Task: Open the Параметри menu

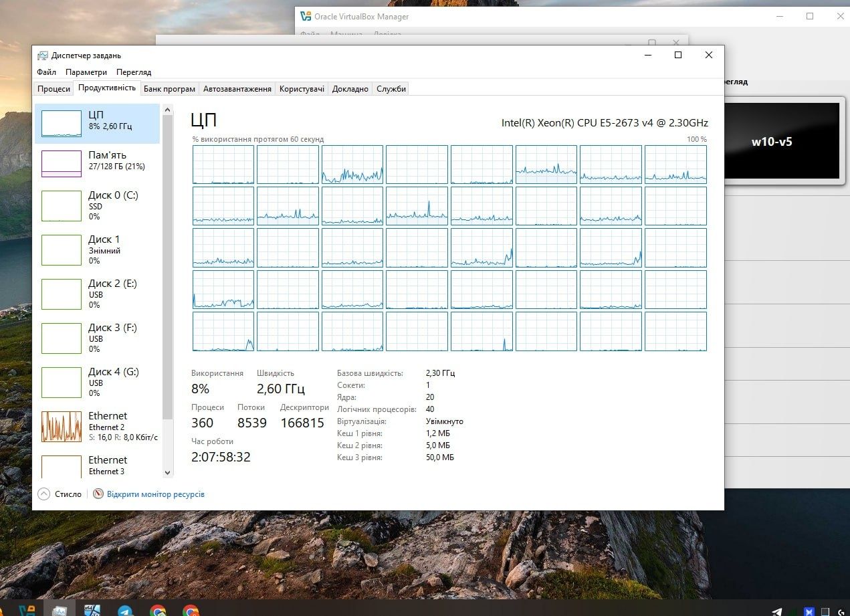Action: 86,72
